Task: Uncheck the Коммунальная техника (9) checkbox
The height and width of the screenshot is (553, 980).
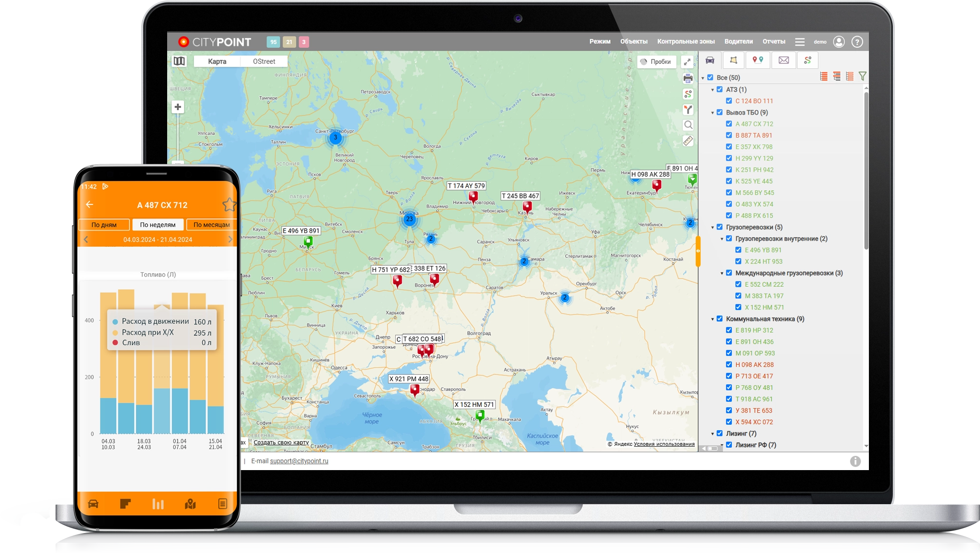Action: pos(720,318)
